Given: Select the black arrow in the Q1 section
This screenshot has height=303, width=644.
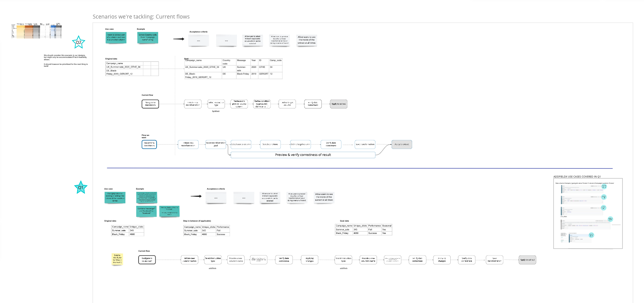Looking at the screenshot, I should pyautogui.click(x=196, y=196).
